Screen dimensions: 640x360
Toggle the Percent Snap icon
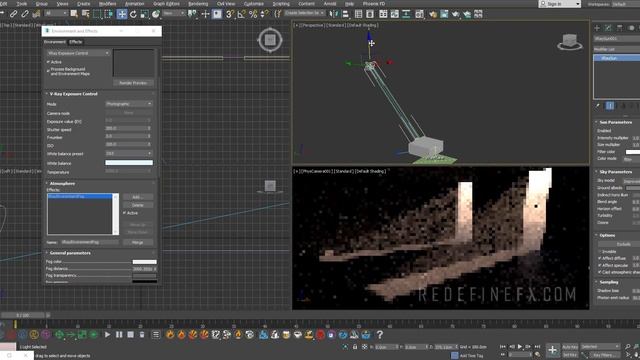point(253,14)
